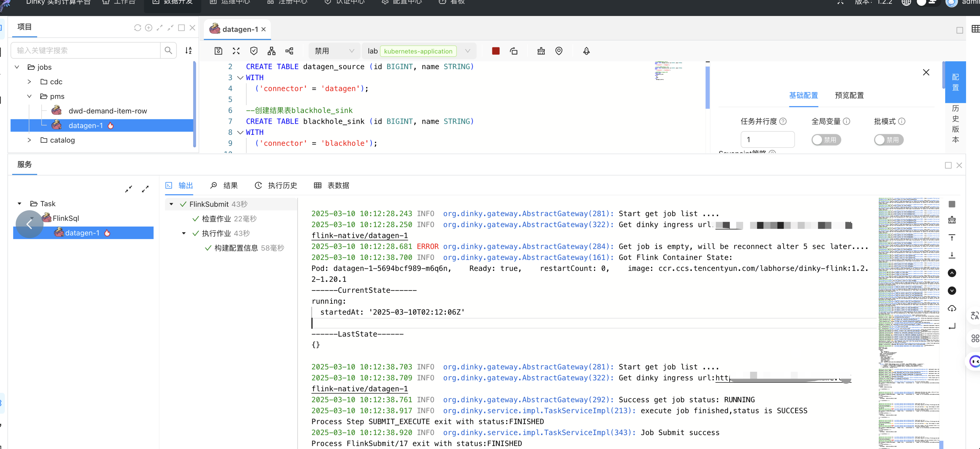
Task: Switch to the 预览配置 tab
Action: 849,95
